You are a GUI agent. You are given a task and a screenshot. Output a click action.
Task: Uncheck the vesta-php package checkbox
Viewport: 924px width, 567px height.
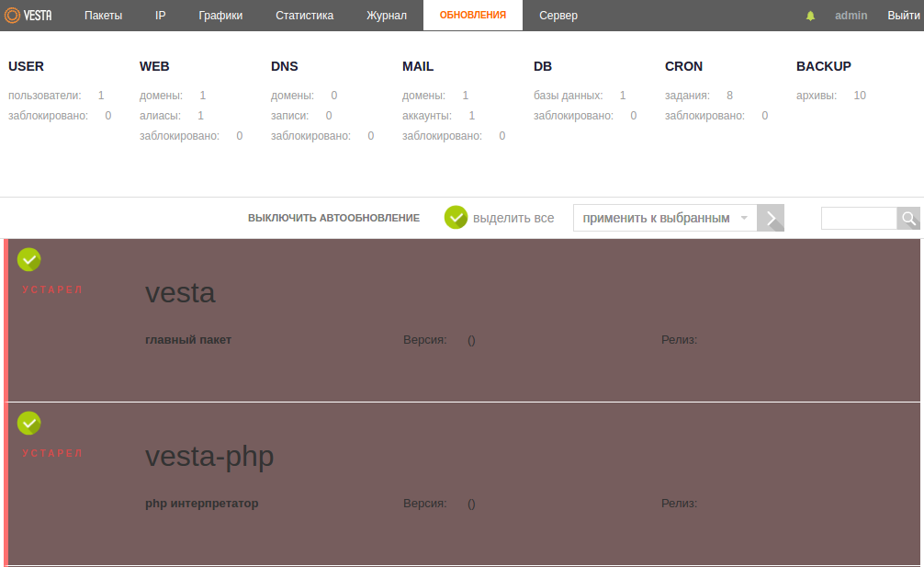coord(29,423)
